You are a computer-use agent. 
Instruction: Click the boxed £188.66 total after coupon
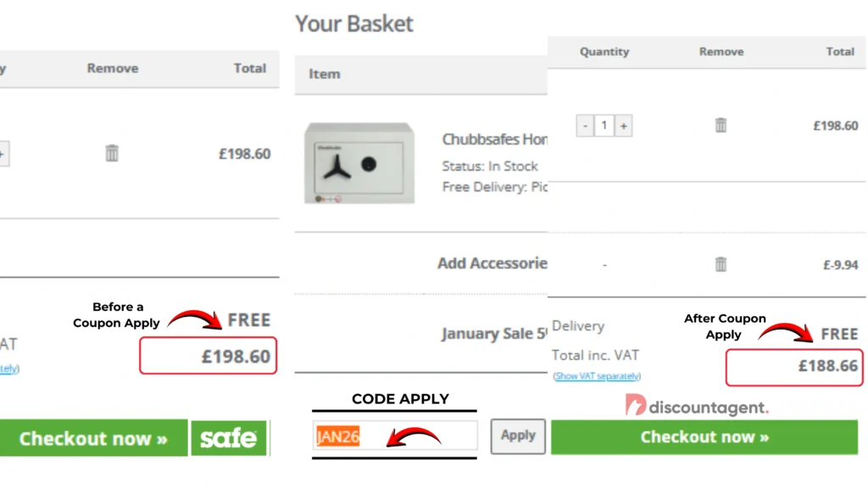[794, 367]
